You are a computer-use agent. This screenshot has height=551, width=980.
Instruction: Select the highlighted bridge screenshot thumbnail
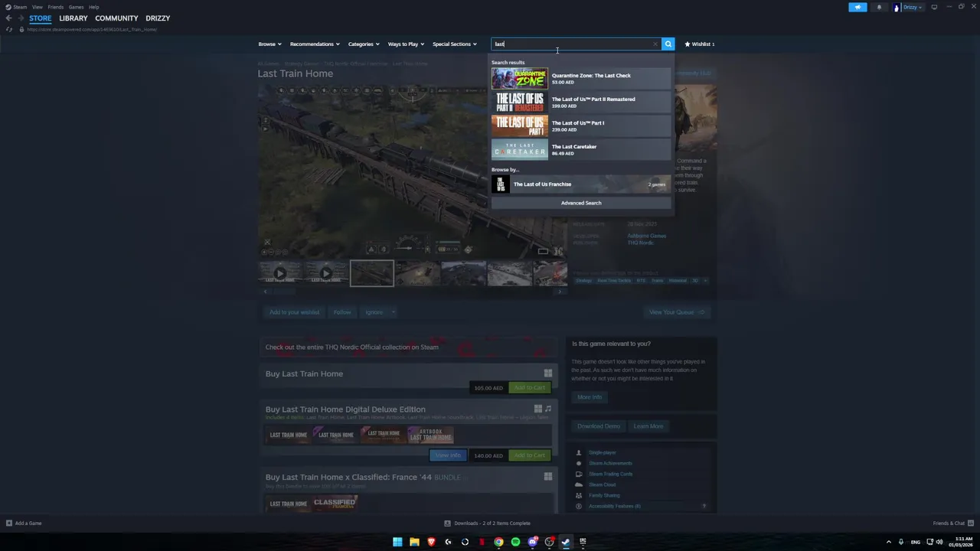tap(372, 273)
